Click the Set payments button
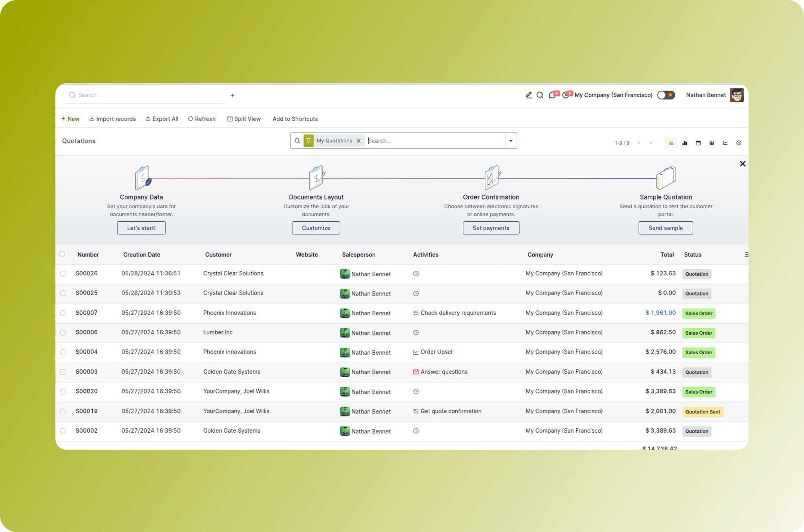This screenshot has width=804, height=532. (491, 228)
